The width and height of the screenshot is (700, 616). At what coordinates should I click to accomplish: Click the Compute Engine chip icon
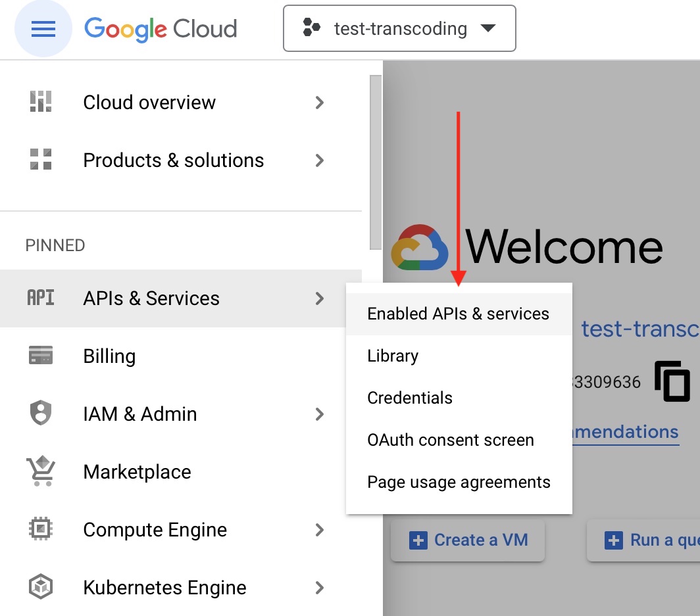coord(41,529)
